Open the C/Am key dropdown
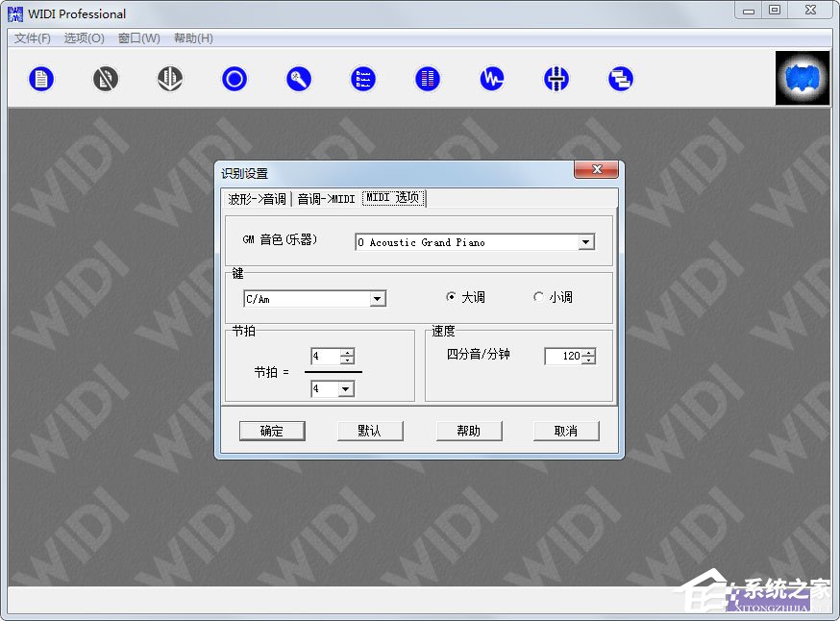The height and width of the screenshot is (621, 840). [377, 298]
